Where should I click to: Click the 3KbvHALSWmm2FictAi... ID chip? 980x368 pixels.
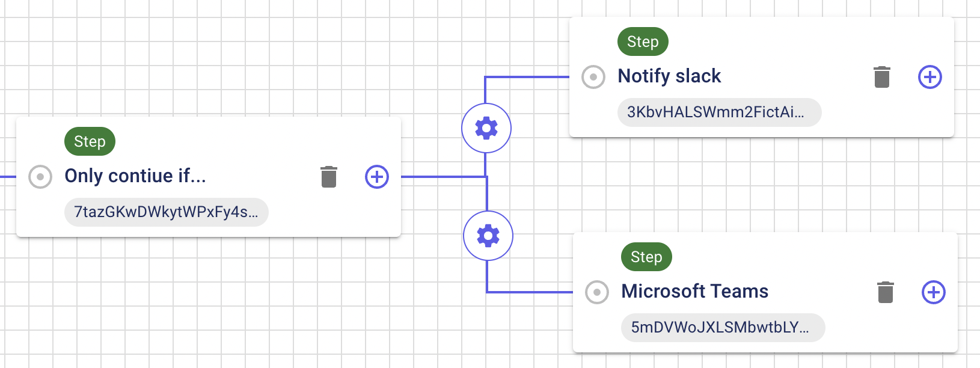coord(719,112)
